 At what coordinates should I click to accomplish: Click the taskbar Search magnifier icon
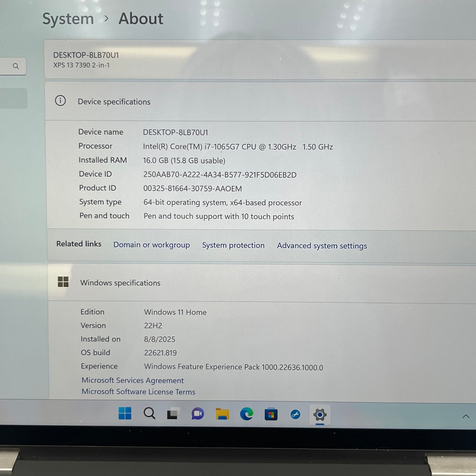[x=149, y=413]
